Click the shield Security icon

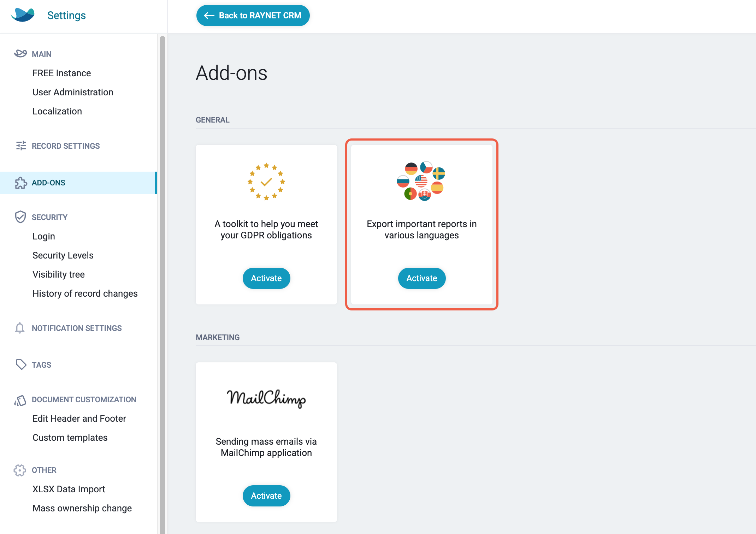coord(20,217)
